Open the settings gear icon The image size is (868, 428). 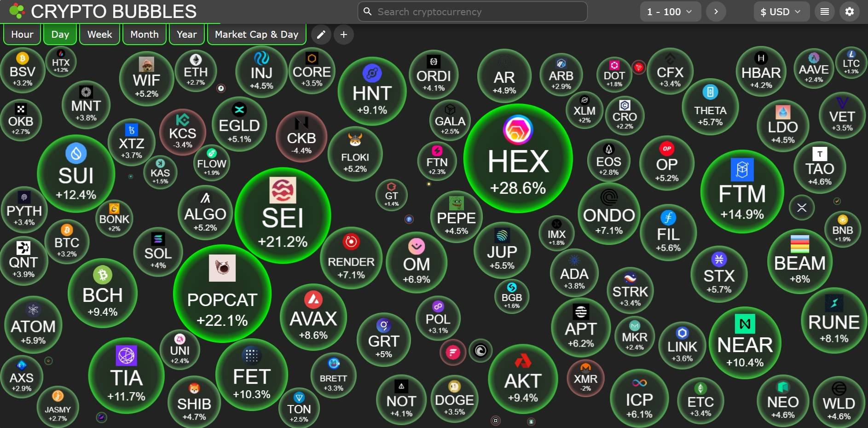click(850, 12)
